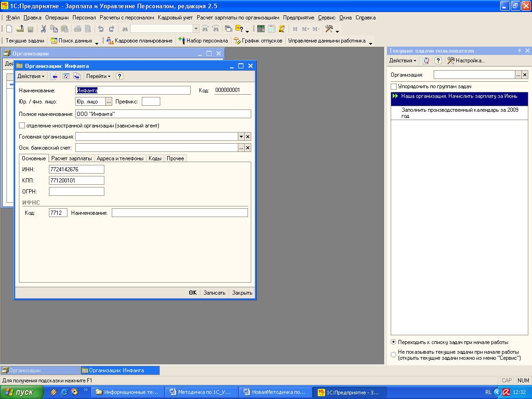Screen dimensions: 532x399
Task: Click the refresh icon in Инфанта form toolbar
Action: click(x=66, y=76)
